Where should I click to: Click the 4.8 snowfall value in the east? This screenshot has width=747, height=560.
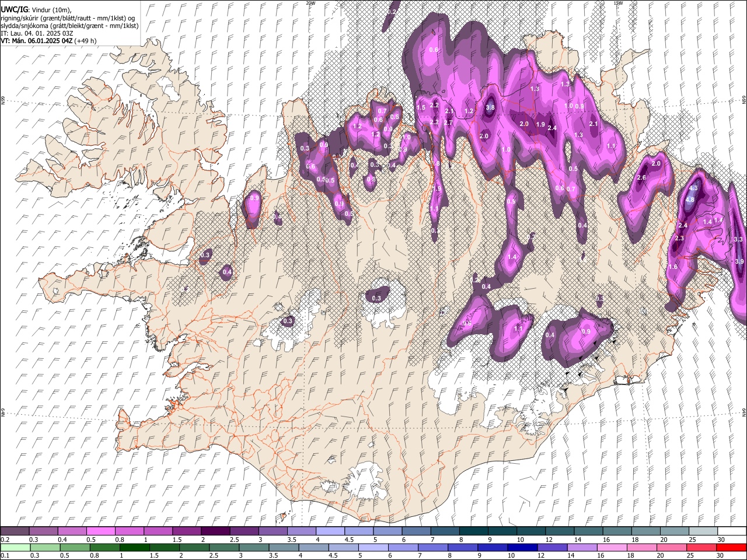(x=690, y=200)
